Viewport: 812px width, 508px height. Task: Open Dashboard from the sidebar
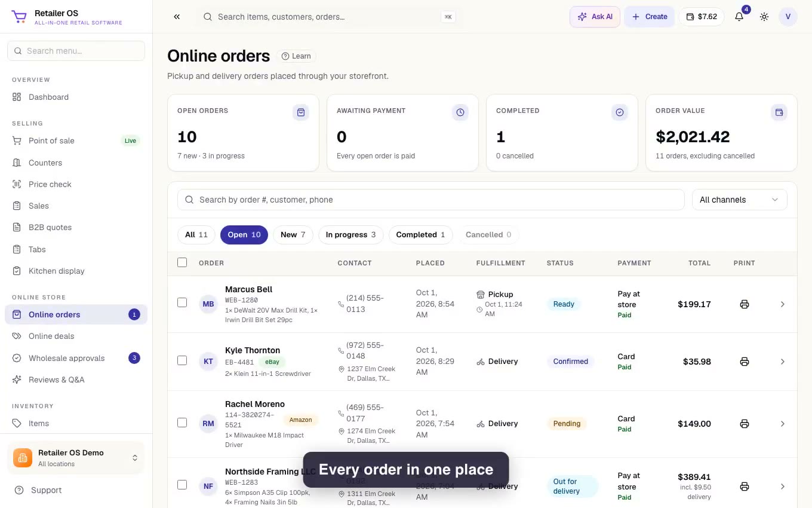[x=76, y=97]
